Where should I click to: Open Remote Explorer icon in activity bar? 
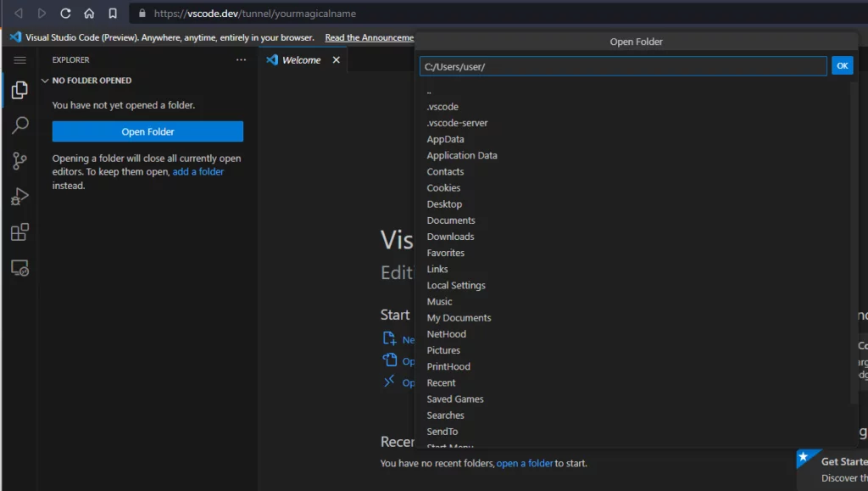pyautogui.click(x=19, y=268)
